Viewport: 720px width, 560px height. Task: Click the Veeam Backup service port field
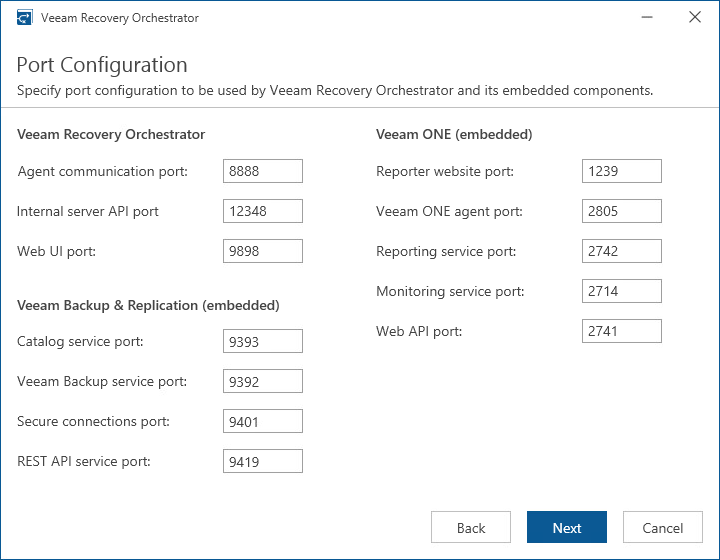click(x=263, y=381)
